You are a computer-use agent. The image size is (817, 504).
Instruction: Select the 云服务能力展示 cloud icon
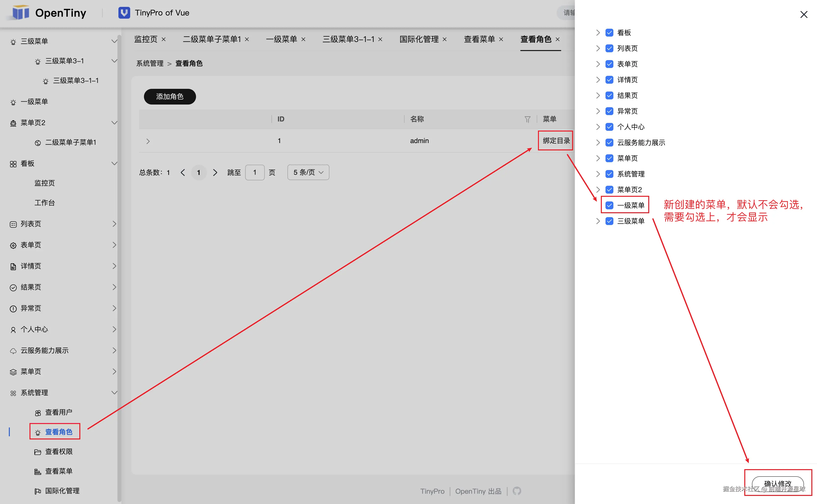[x=13, y=350]
